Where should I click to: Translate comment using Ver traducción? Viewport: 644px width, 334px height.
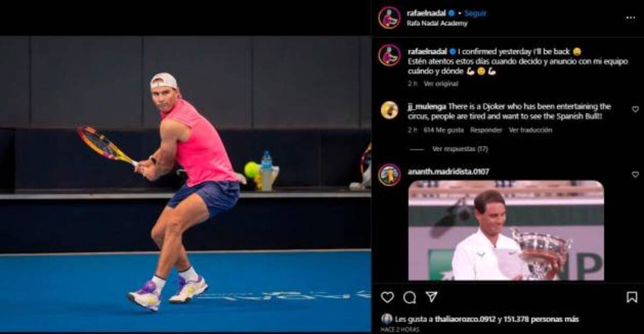coord(530,130)
